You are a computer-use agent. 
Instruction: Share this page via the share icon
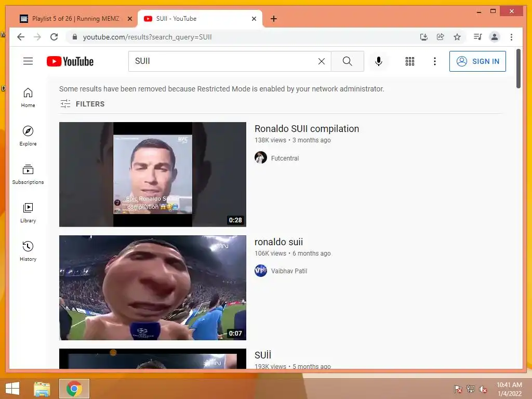pyautogui.click(x=441, y=37)
